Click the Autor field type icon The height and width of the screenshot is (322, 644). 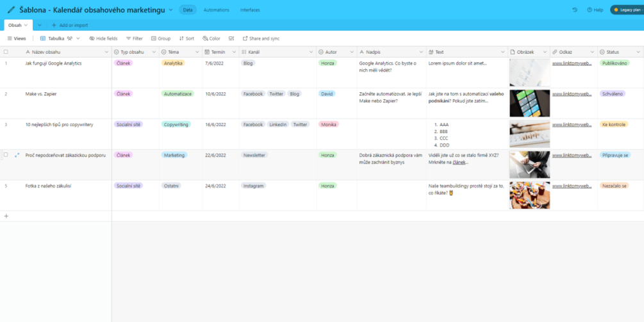[321, 52]
